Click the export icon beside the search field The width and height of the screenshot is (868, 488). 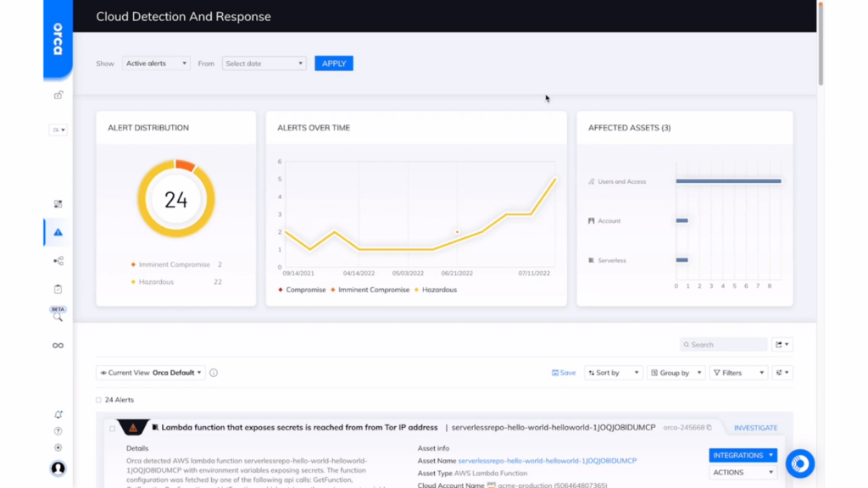[780, 344]
